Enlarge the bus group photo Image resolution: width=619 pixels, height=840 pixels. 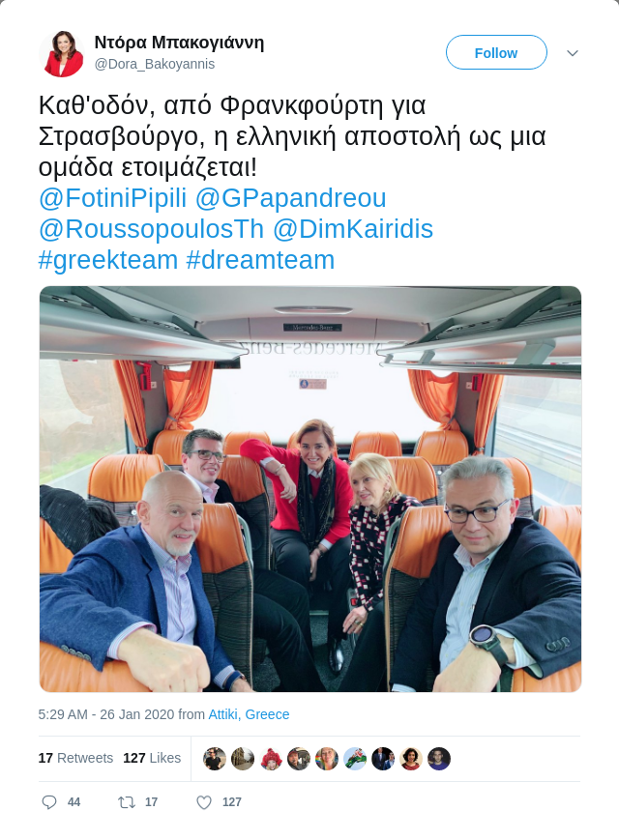click(310, 488)
